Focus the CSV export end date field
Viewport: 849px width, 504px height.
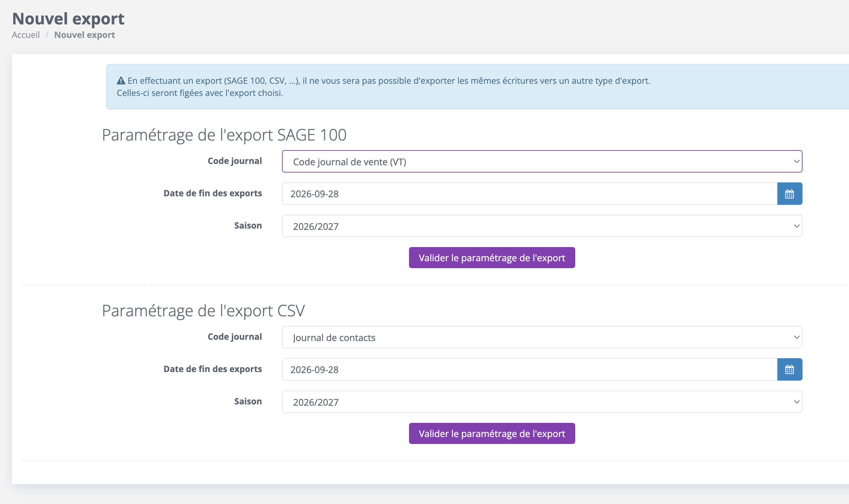529,369
